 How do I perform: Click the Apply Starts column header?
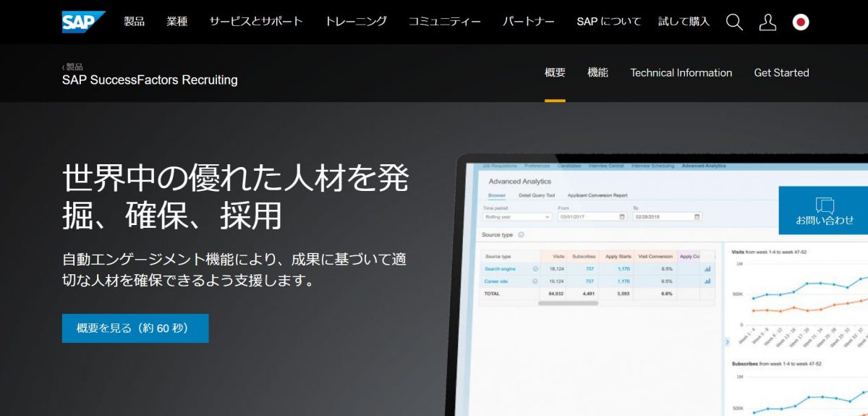pos(618,256)
